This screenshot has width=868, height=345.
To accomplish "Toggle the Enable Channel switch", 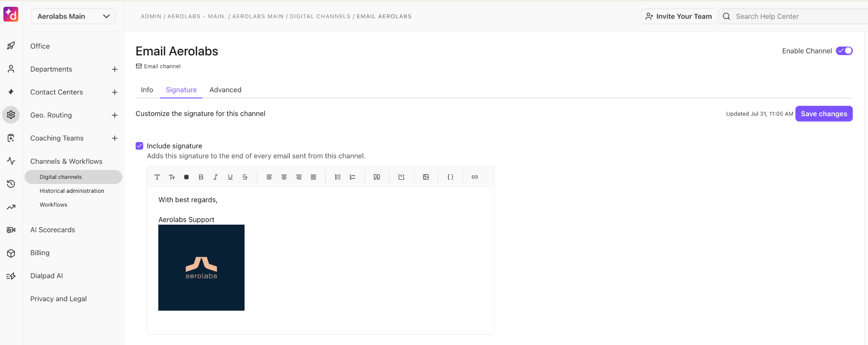I will point(844,51).
